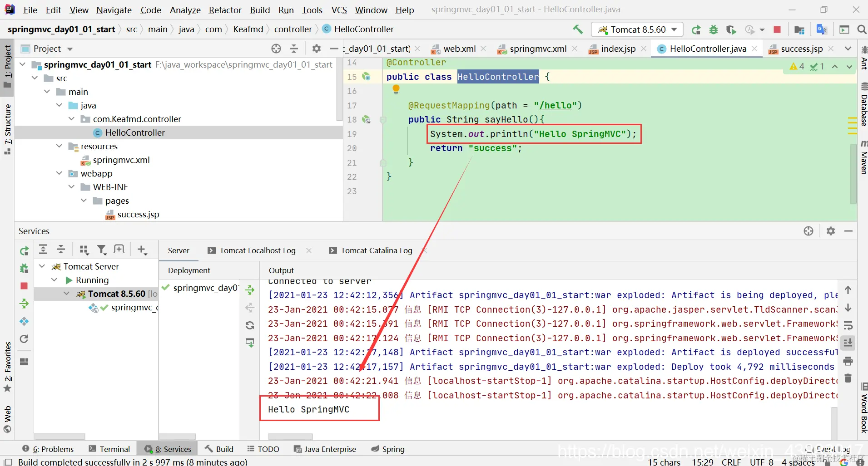Toggle Word Book tool window stripe

(x=863, y=408)
